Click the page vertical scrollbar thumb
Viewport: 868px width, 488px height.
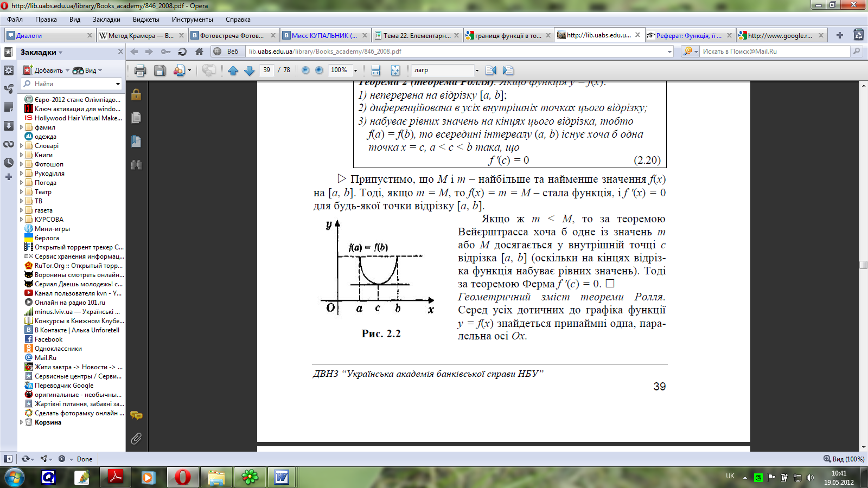tap(863, 265)
